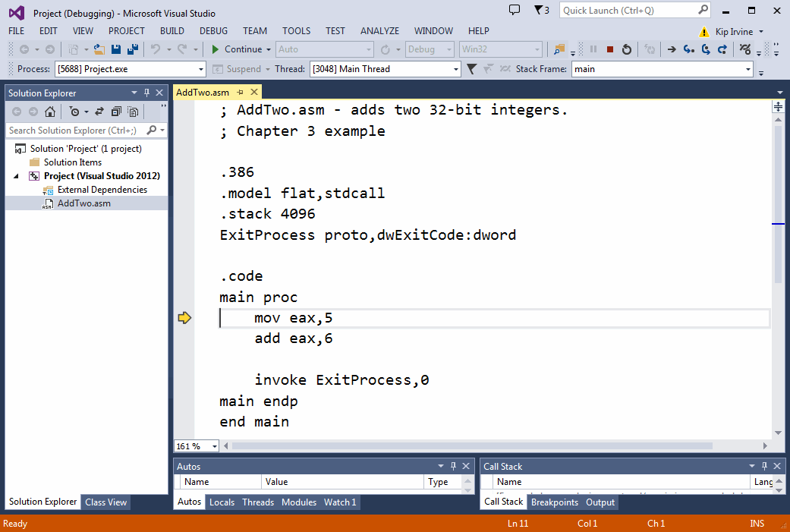Screen dimensions: 790x532
Task: Click the Continue button
Action: click(241, 49)
